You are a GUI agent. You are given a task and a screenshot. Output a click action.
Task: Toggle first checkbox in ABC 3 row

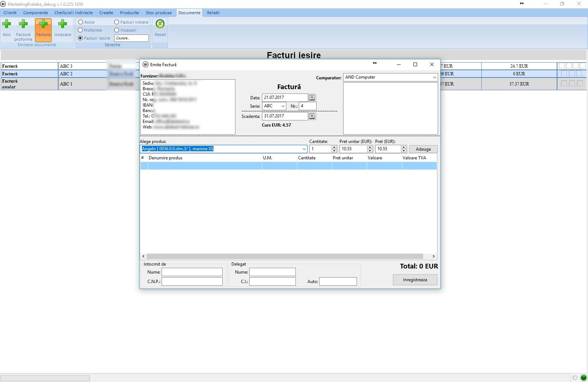562,66
